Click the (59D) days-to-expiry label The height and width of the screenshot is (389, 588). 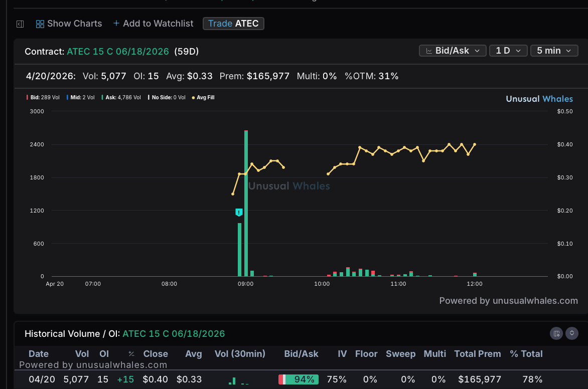click(x=186, y=51)
